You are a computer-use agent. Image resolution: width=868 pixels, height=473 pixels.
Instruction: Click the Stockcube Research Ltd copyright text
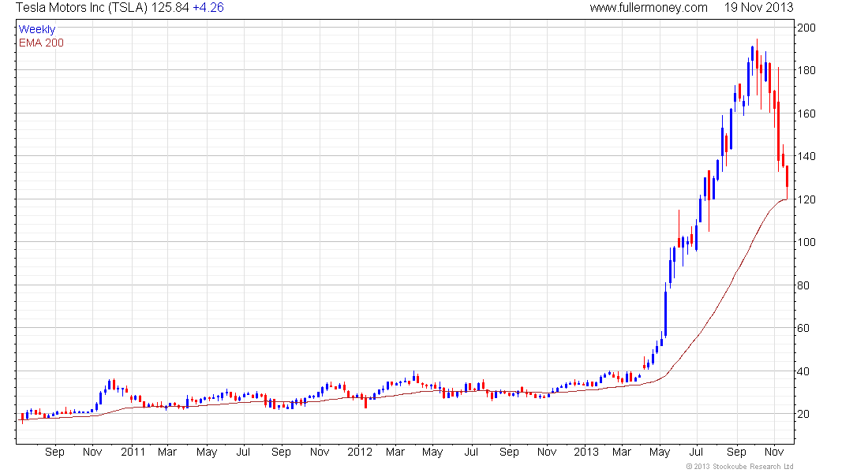point(739,467)
